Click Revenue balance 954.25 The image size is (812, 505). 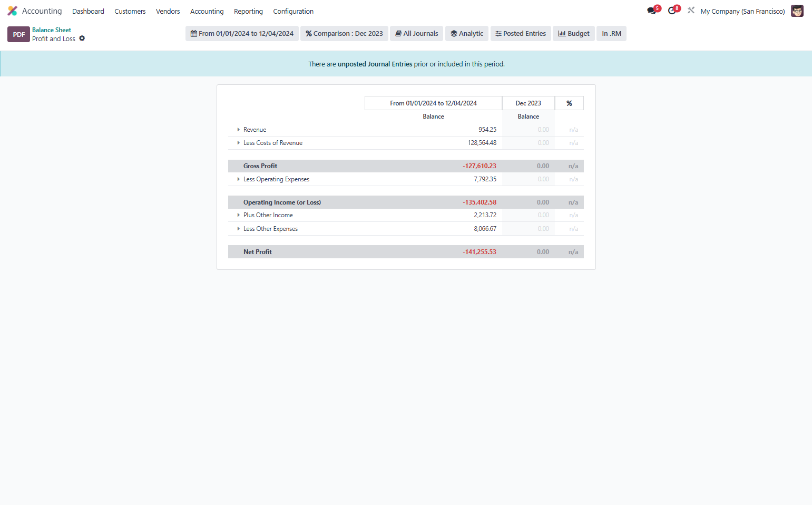point(487,130)
